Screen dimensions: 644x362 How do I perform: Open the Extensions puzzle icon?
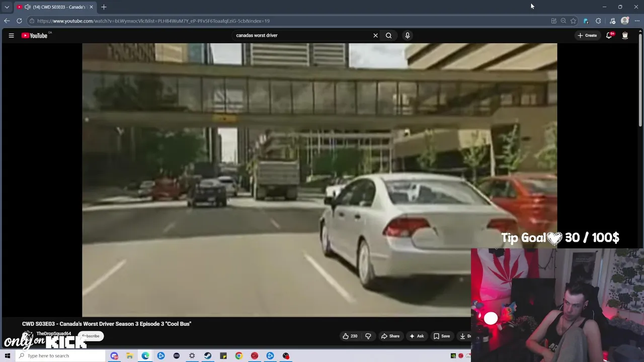coord(598,21)
